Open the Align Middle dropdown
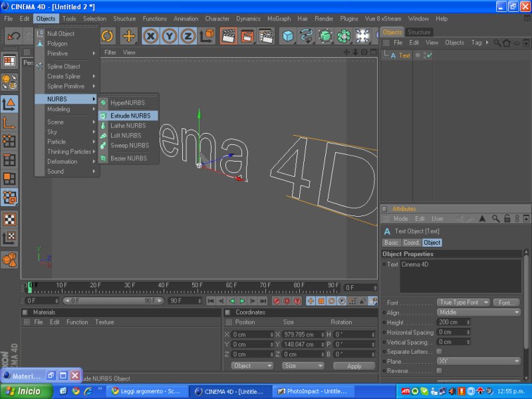The height and width of the screenshot is (399, 532). coord(478,312)
